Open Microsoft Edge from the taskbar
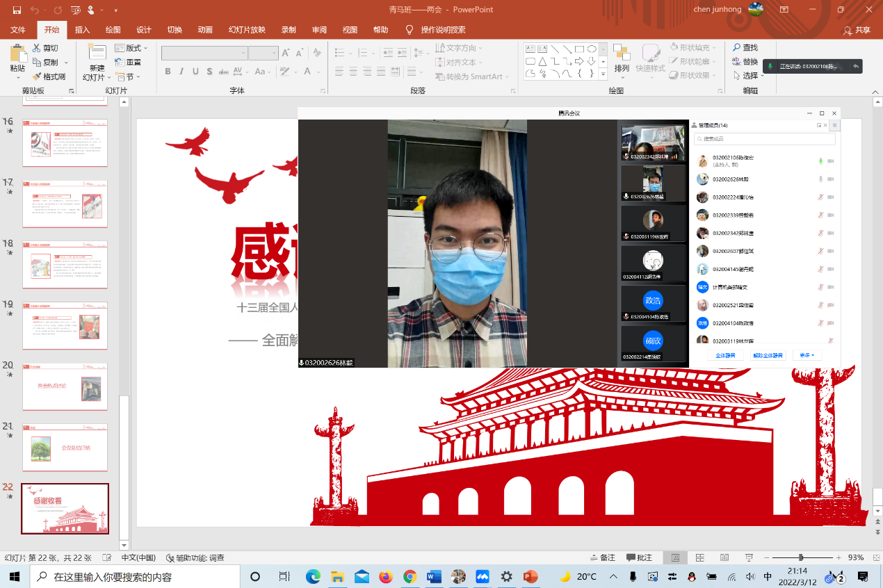Screen dimensions: 883x588 point(313,576)
